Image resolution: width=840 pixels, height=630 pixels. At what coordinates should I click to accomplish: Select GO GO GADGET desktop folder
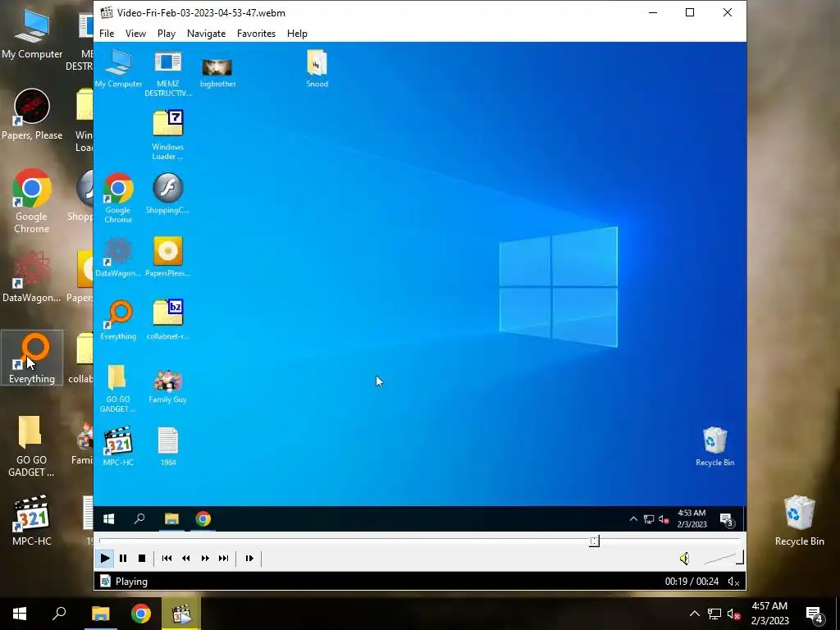[x=31, y=445]
